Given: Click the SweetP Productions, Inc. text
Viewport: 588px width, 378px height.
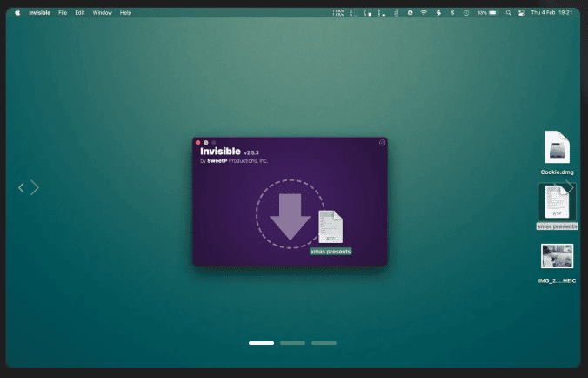Looking at the screenshot, I should pyautogui.click(x=237, y=160).
